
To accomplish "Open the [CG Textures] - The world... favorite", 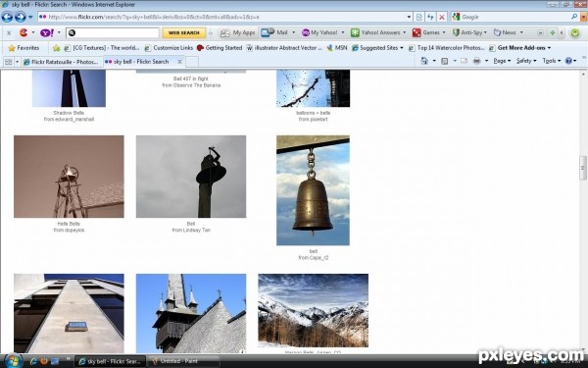I will [x=102, y=48].
